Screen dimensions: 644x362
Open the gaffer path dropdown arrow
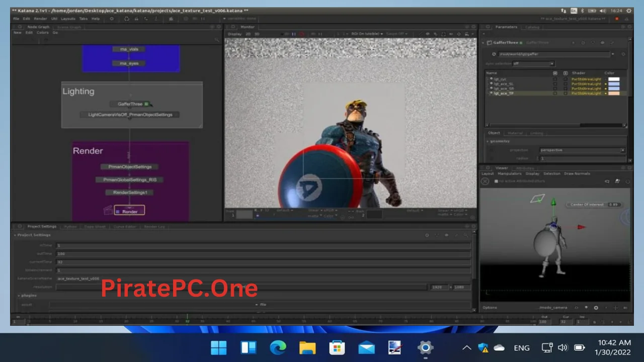613,54
